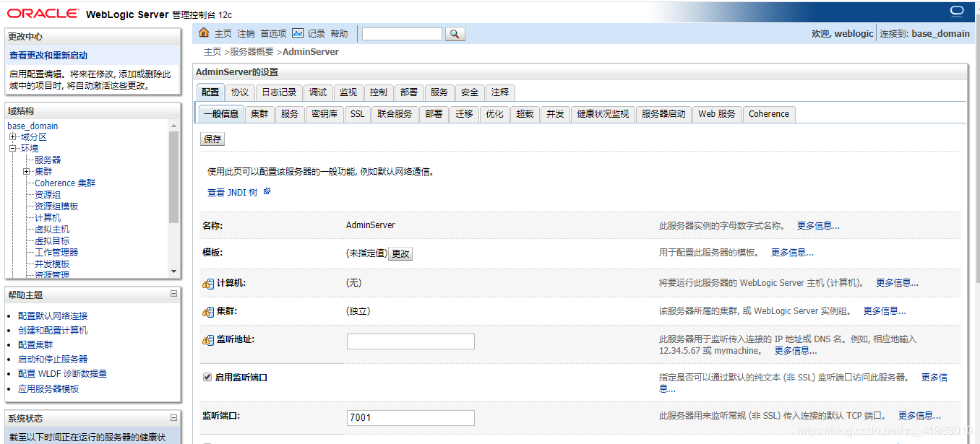
Task: Open the 调试 tab
Action: 318,92
